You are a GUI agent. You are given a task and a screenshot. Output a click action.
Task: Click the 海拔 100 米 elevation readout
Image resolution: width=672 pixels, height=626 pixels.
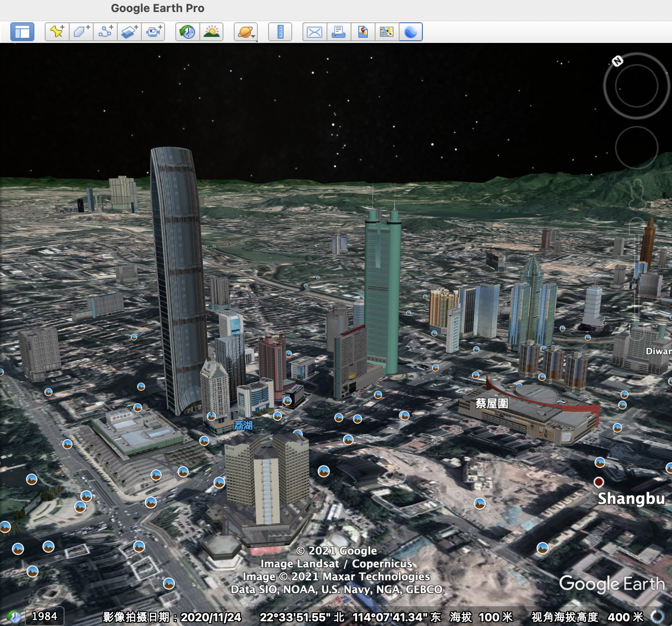click(481, 617)
